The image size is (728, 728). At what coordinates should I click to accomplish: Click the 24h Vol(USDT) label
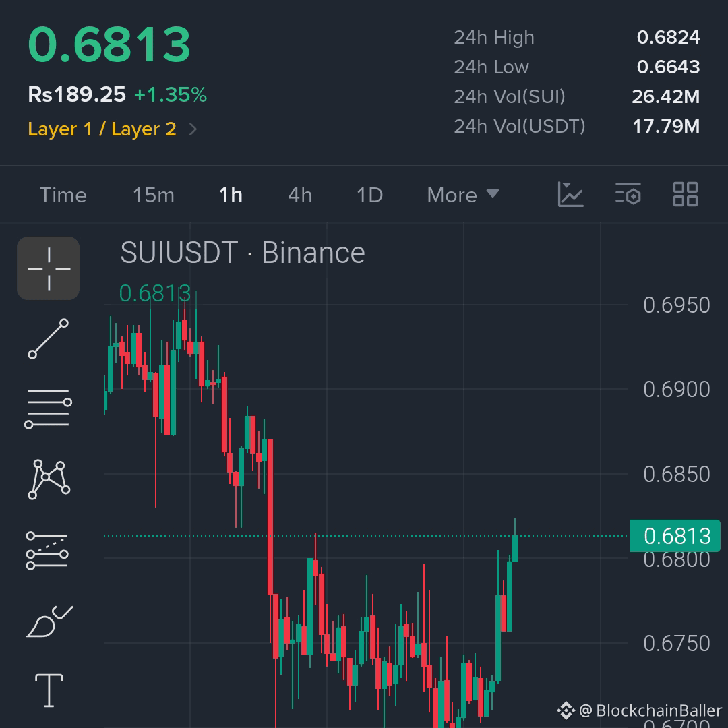tap(520, 126)
